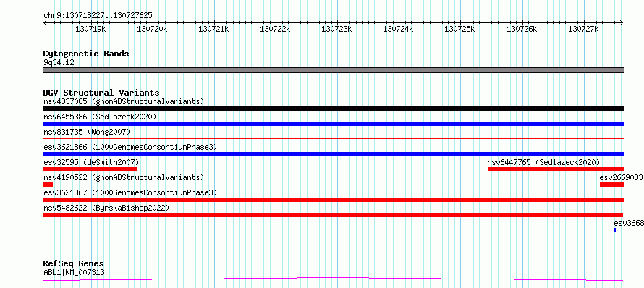644x288 pixels.
Task: Click the left arrow of the ruler
Action: click(45, 23)
